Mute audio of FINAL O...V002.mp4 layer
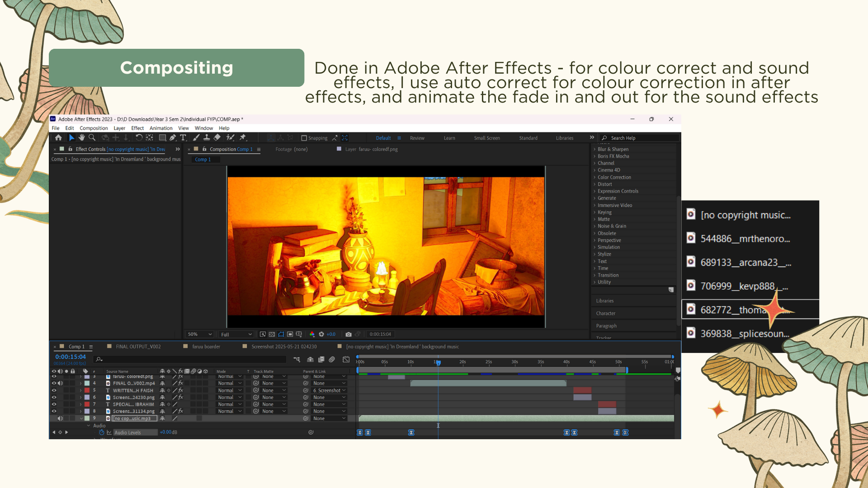The width and height of the screenshot is (868, 488). (x=60, y=384)
